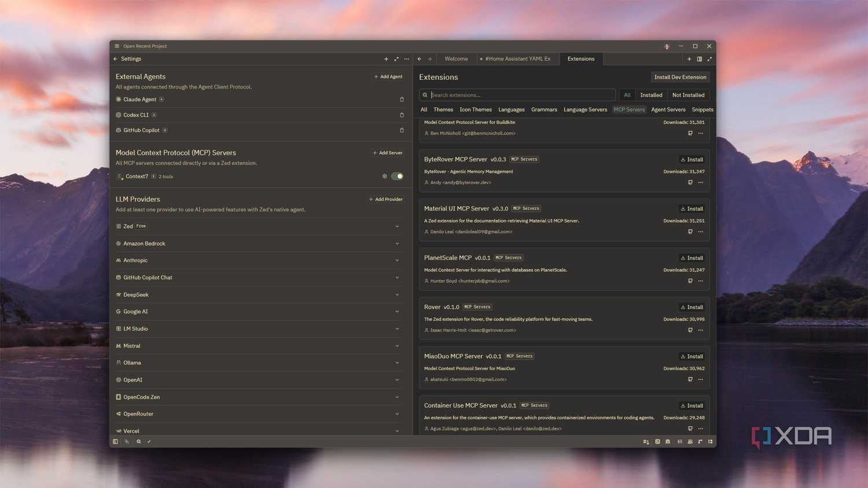Screen dimensions: 868x488
Task: Navigate back in the editor pane history
Action: pyautogui.click(x=420, y=59)
